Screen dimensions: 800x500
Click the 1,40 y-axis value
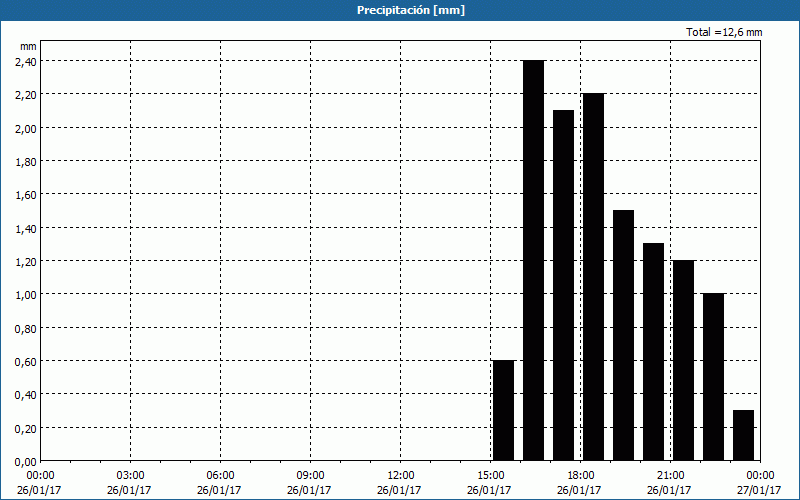[26, 229]
